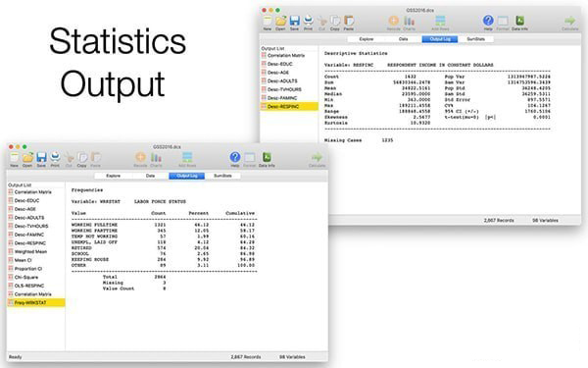Click Save icon in back Descriptive Statistics window
Screen dimensions: 588x368
pos(294,21)
